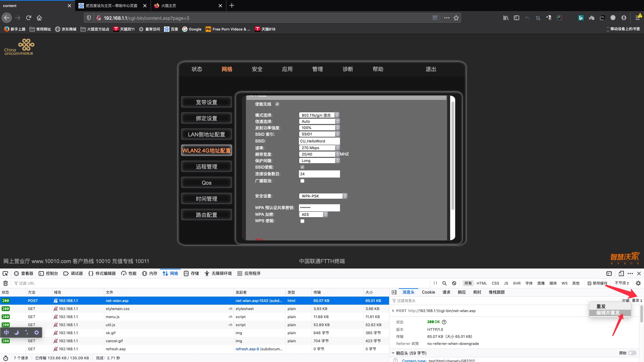The height and width of the screenshot is (362, 644).
Task: Toggle the 禁用缓存 checkbox
Action: point(589,283)
